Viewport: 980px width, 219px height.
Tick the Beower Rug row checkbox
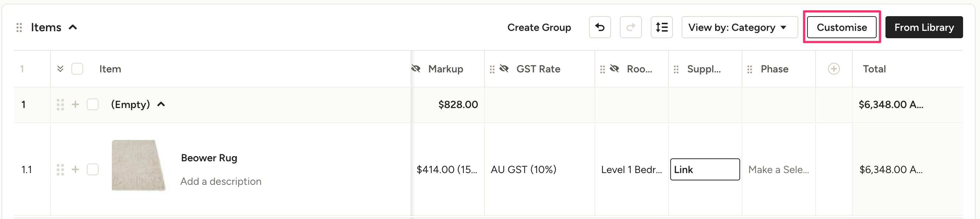[92, 169]
